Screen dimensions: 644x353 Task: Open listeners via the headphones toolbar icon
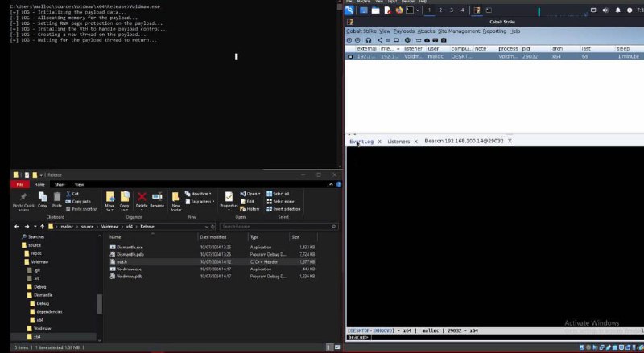coord(369,40)
